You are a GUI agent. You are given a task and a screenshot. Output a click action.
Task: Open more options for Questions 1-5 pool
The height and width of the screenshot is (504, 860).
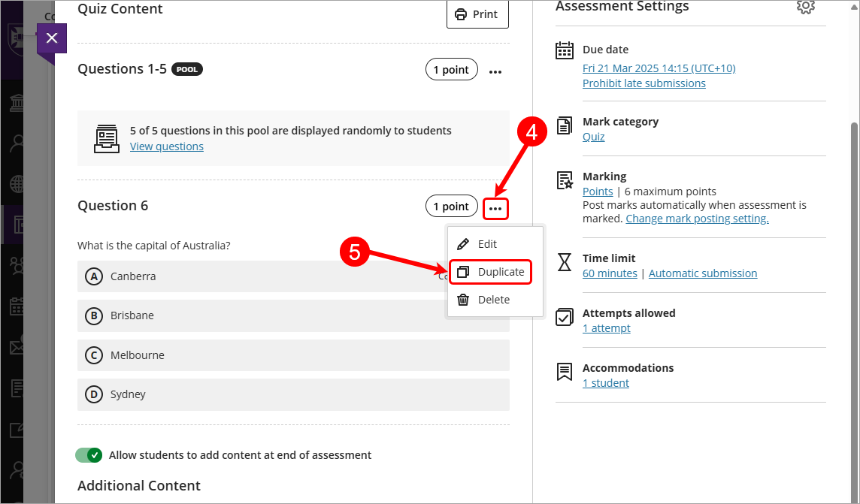495,71
